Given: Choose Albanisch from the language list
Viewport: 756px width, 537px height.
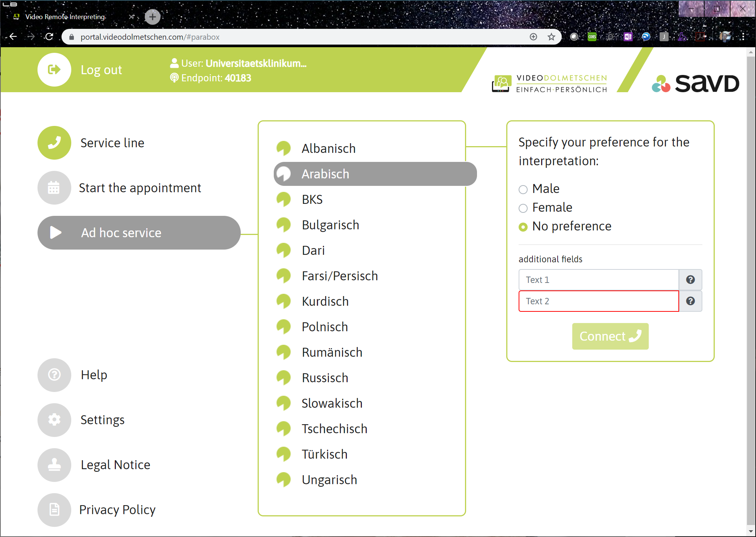Looking at the screenshot, I should coord(328,148).
